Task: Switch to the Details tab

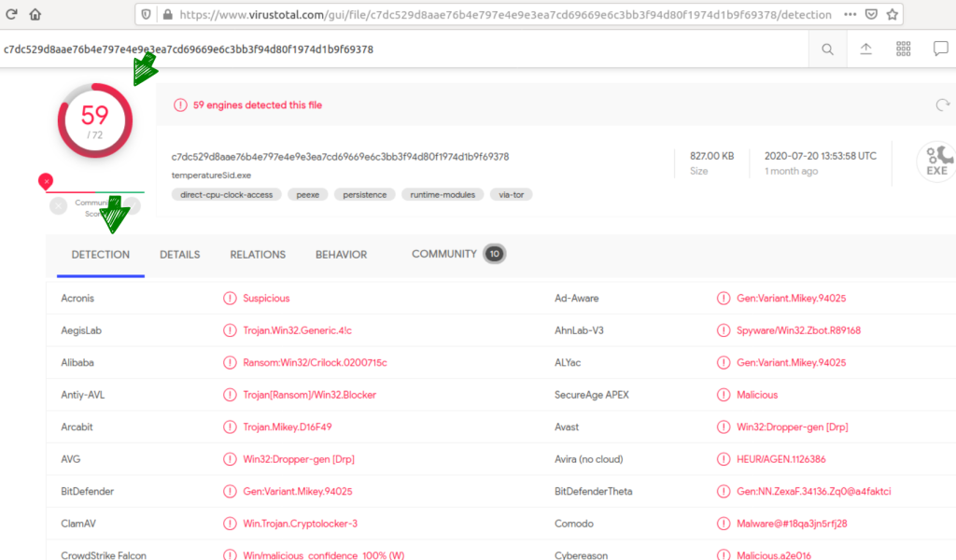Action: 179,255
